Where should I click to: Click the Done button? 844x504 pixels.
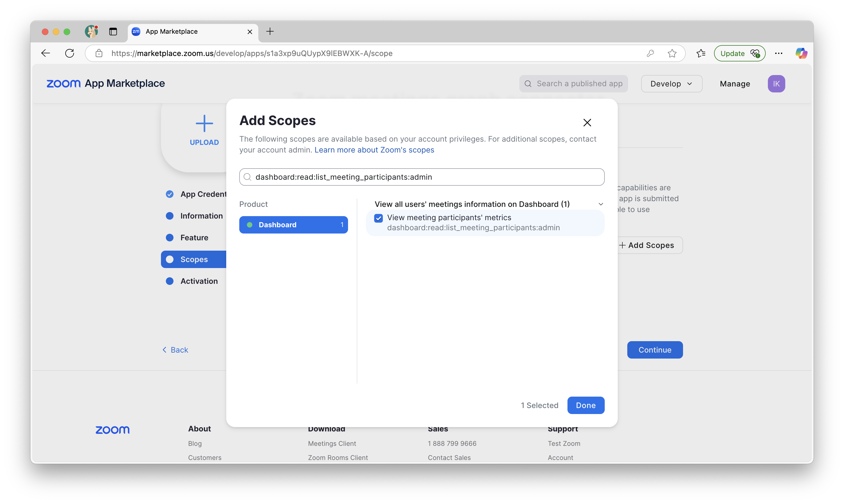pos(585,405)
